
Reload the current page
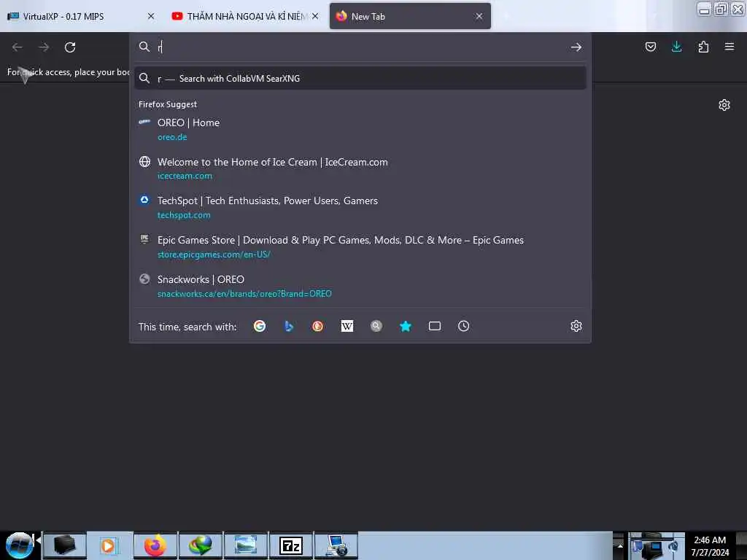(x=70, y=47)
